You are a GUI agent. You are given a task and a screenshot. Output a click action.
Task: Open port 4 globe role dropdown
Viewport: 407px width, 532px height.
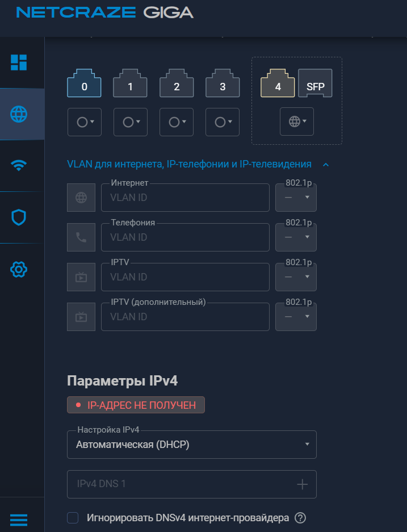point(297,122)
